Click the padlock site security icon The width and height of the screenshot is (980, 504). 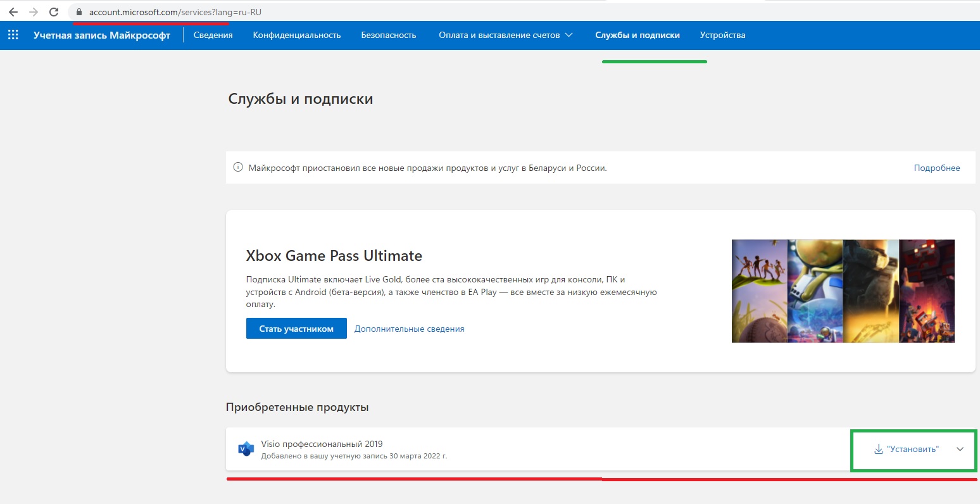click(79, 12)
